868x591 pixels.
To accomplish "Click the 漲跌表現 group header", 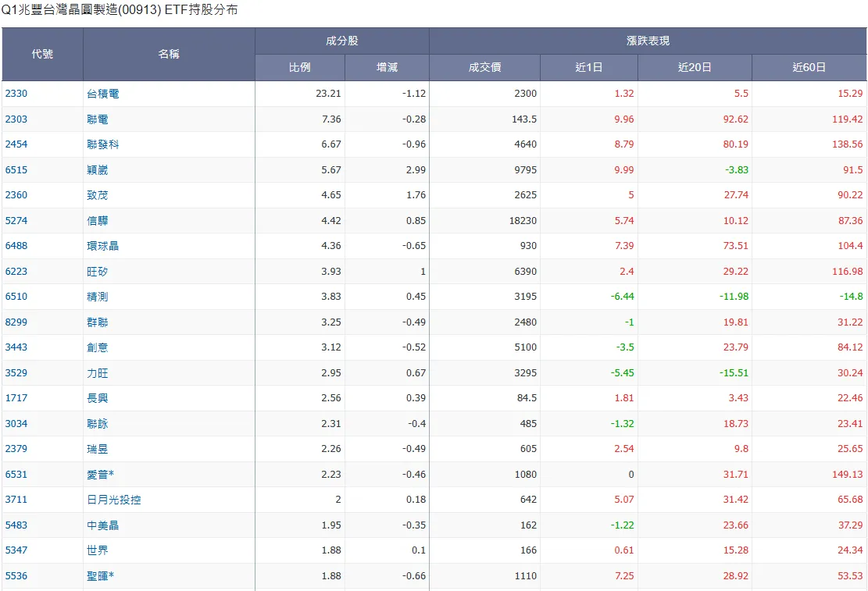I will [x=648, y=41].
